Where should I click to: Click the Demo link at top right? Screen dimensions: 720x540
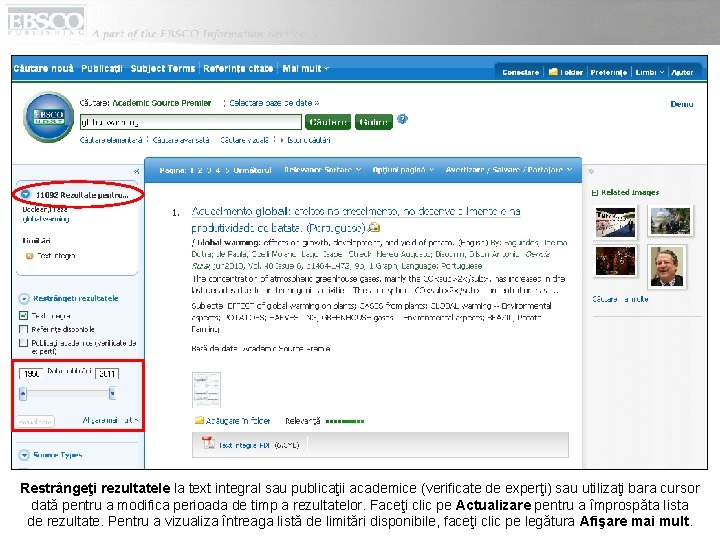pyautogui.click(x=682, y=104)
